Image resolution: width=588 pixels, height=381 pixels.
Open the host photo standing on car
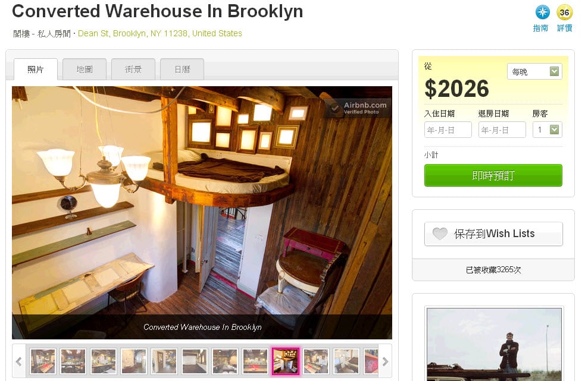point(494,344)
